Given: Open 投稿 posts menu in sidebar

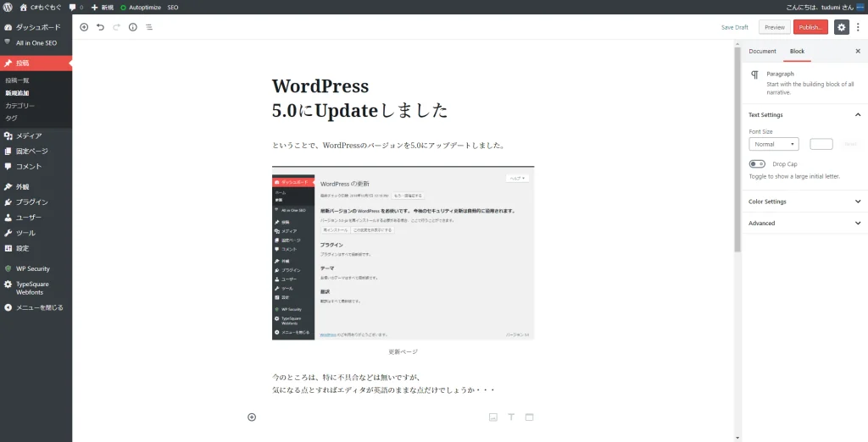Looking at the screenshot, I should pos(36,64).
